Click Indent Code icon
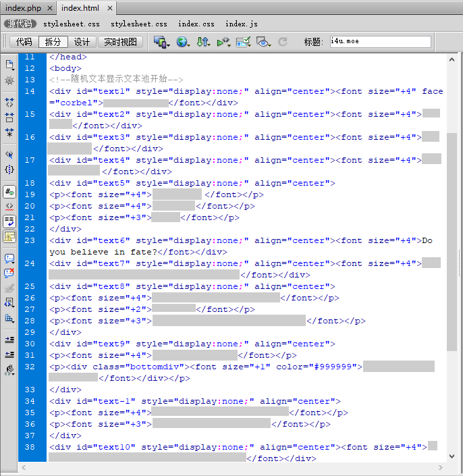The height and width of the screenshot is (476, 463). click(9, 340)
